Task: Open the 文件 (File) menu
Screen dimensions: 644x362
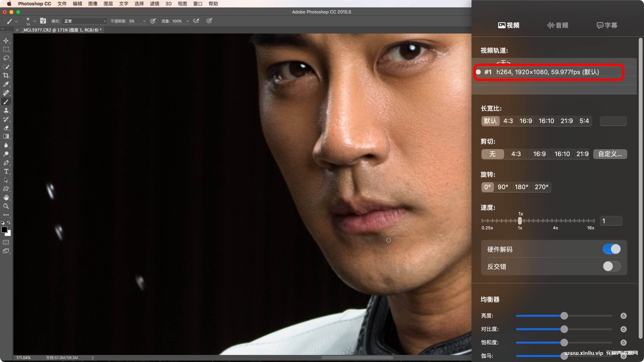Action: [x=62, y=4]
